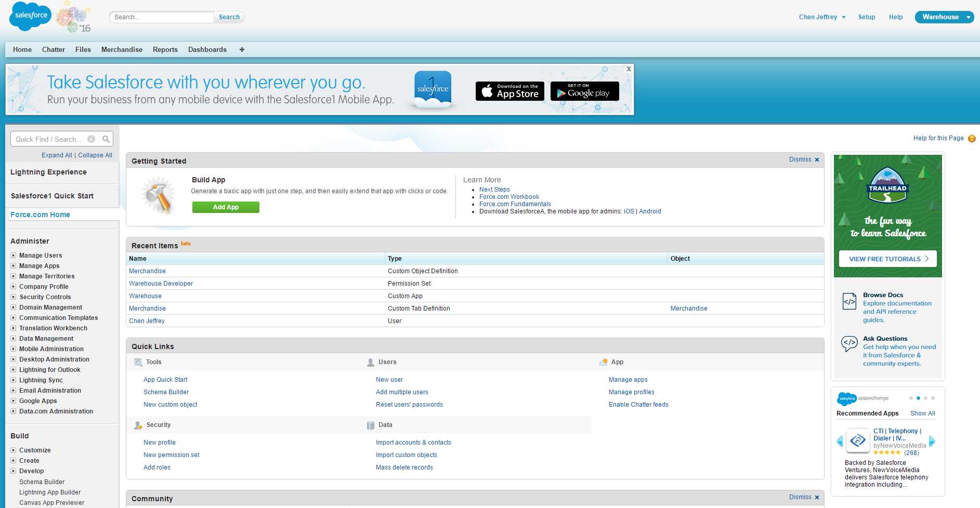
Task: Expand the Data Management tree node
Action: 14,339
